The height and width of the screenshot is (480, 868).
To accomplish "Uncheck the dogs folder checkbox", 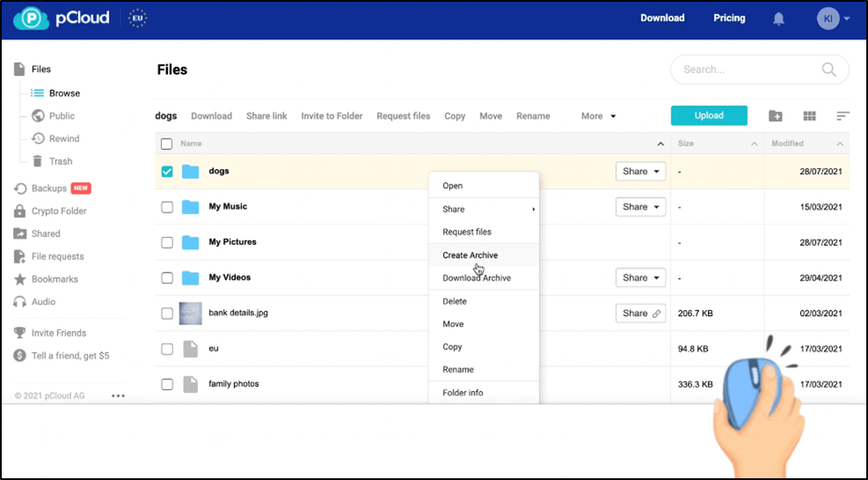I will click(x=167, y=172).
